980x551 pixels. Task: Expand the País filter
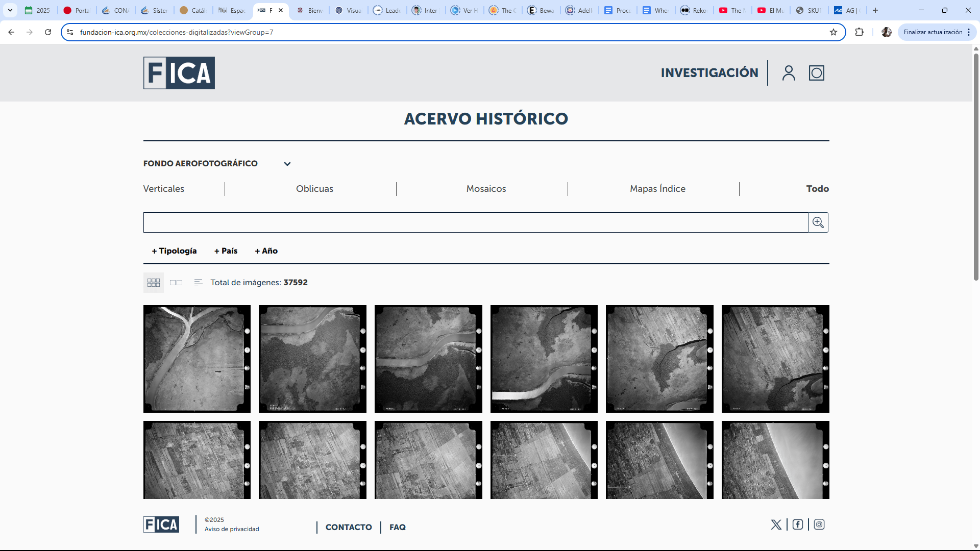[226, 251]
